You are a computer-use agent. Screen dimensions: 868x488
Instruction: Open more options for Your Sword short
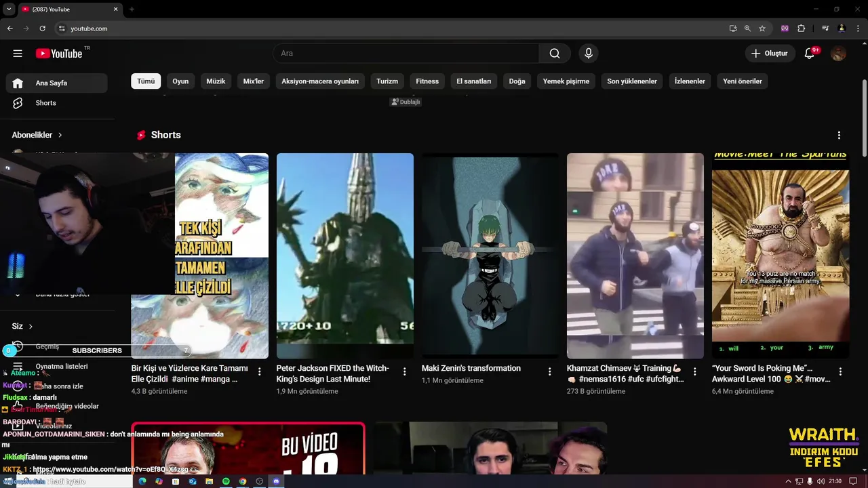[840, 371]
